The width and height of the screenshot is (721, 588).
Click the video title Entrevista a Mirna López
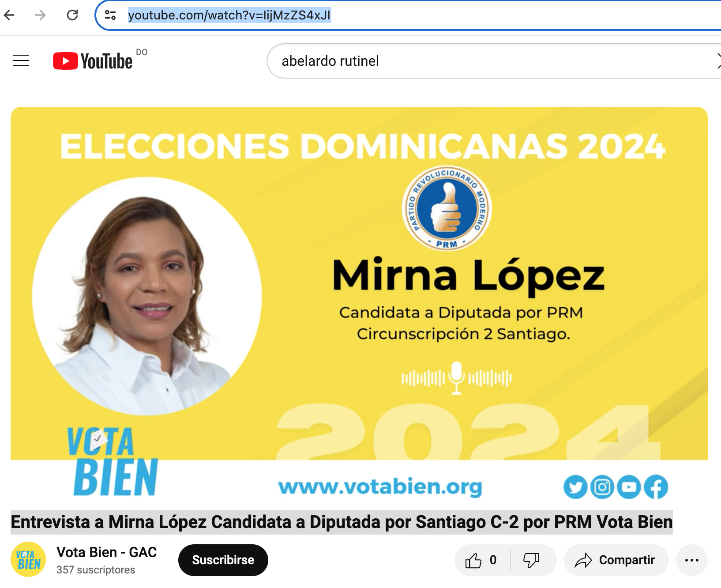tap(342, 522)
